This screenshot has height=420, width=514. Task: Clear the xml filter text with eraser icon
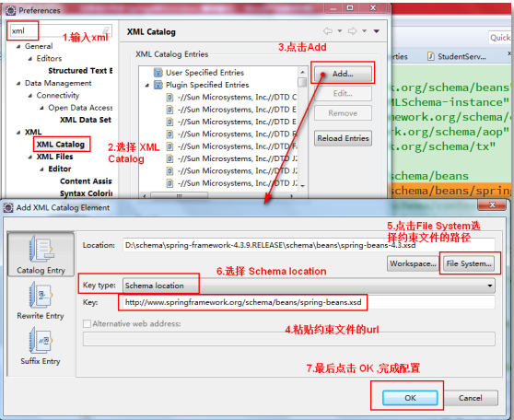point(107,30)
